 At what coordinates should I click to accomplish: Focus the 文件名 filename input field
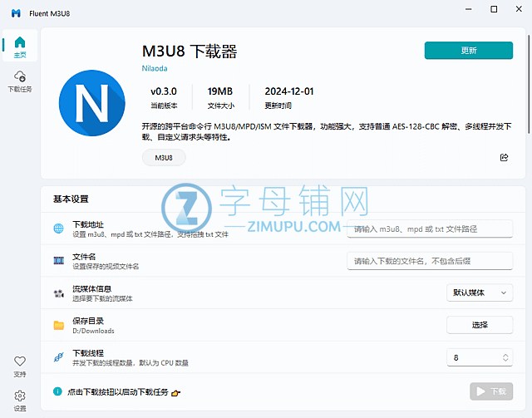pos(430,261)
